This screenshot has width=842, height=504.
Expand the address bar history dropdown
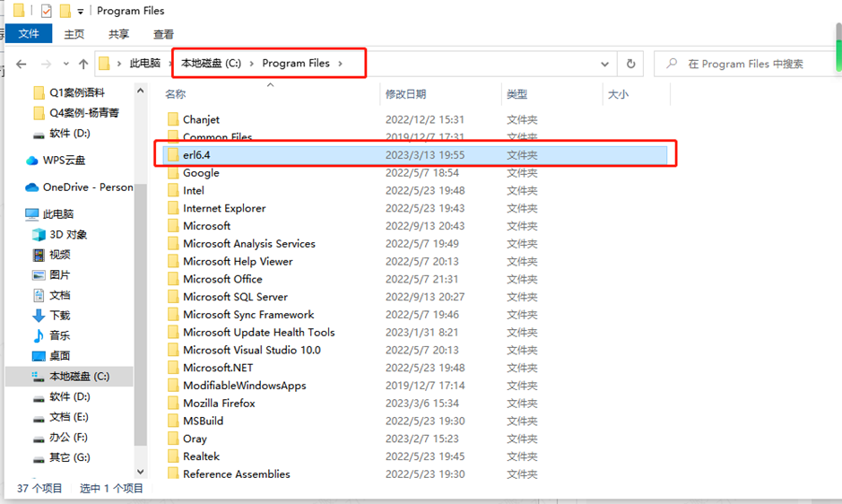coord(605,64)
